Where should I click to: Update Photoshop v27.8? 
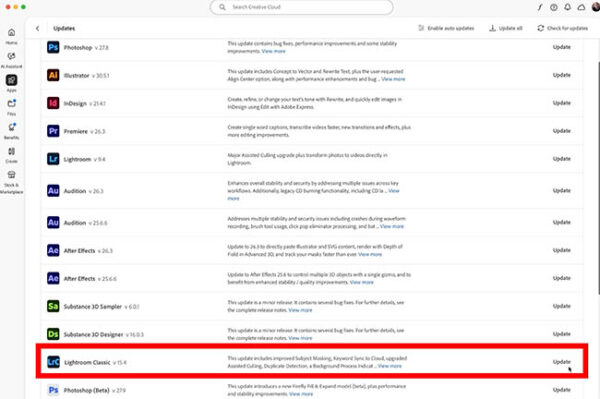[561, 47]
